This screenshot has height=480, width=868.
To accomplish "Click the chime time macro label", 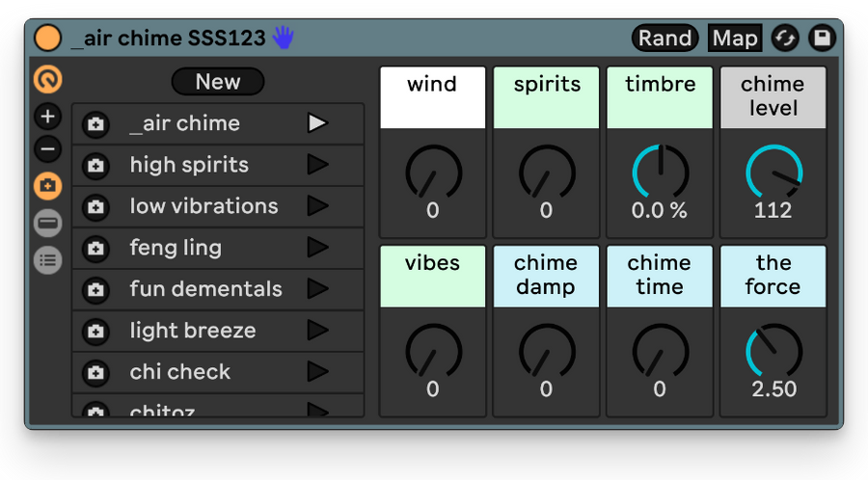I will [660, 277].
